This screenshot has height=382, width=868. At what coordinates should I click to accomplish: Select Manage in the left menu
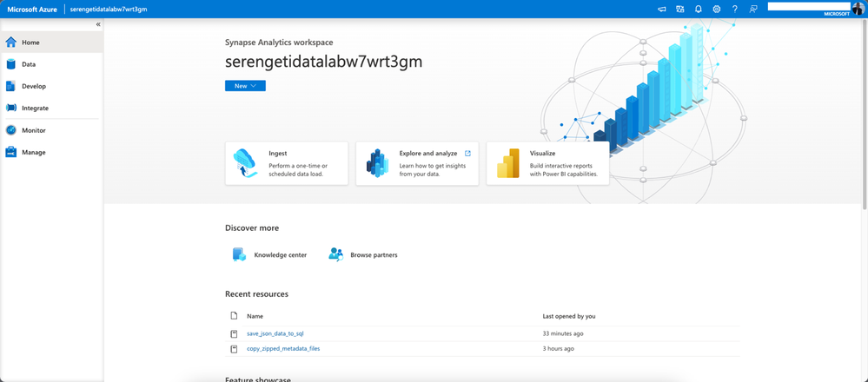coord(34,152)
